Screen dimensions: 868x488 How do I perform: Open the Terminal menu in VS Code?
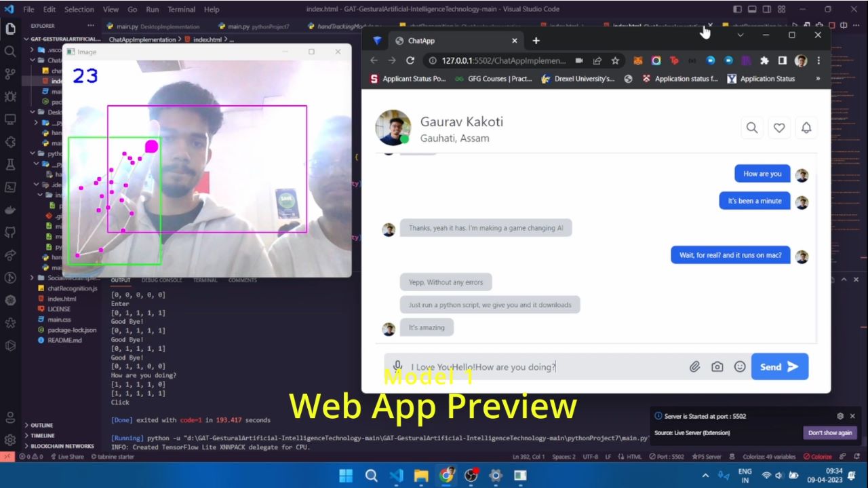point(181,10)
